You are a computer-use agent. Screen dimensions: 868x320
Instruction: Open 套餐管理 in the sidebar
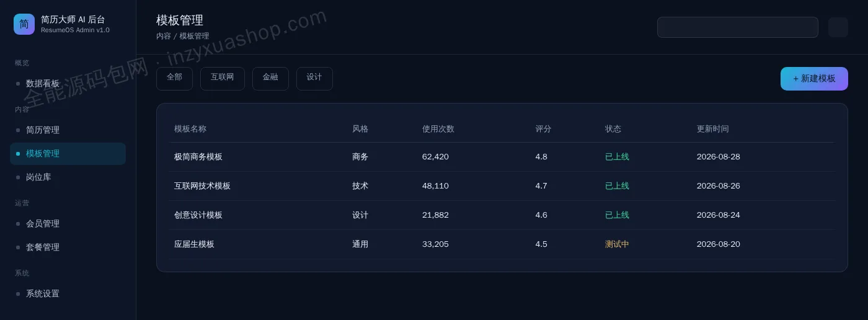tap(68, 247)
